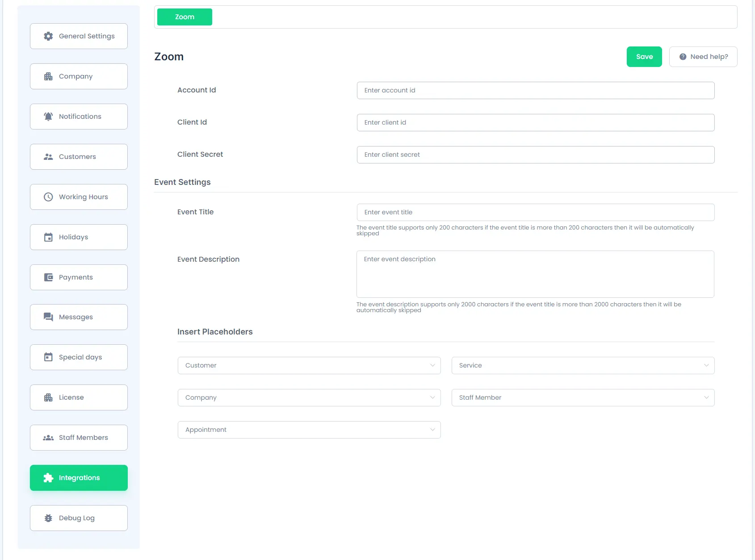The width and height of the screenshot is (755, 560).
Task: Open Notifications settings
Action: (79, 117)
